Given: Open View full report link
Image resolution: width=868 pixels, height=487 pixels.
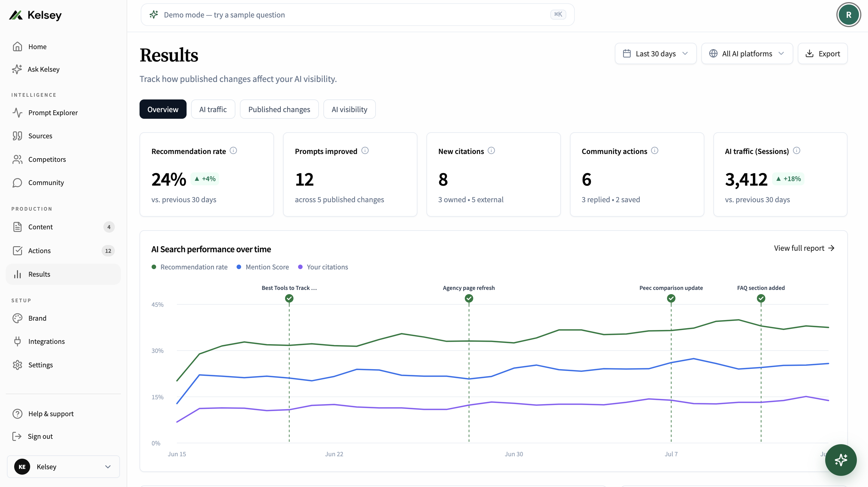Looking at the screenshot, I should tap(804, 248).
